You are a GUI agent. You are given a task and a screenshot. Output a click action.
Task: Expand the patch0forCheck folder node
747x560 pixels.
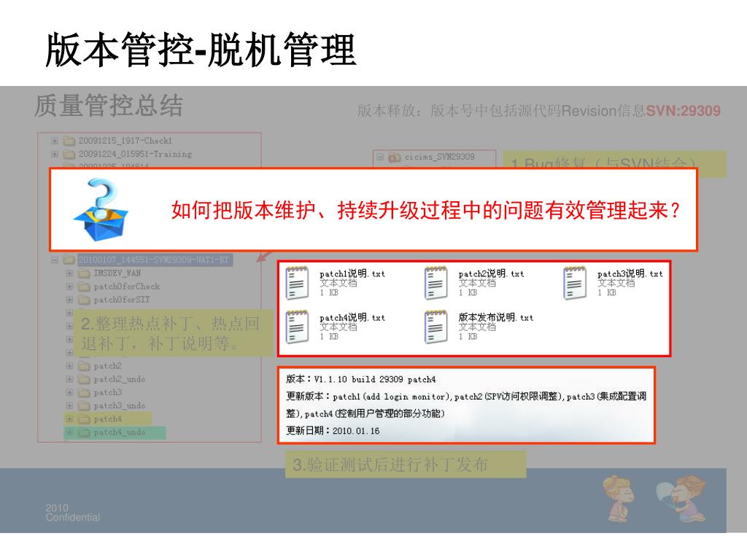69,287
